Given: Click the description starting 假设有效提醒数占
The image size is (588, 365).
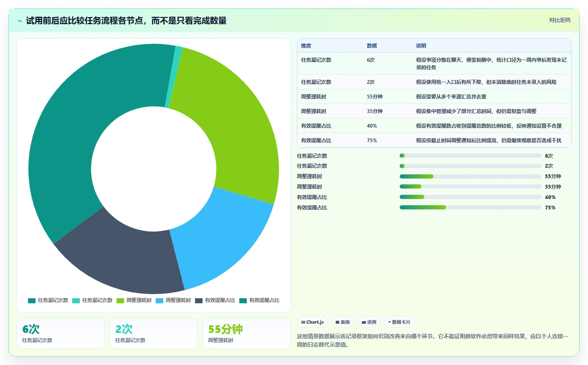Looking at the screenshot, I should click(489, 126).
